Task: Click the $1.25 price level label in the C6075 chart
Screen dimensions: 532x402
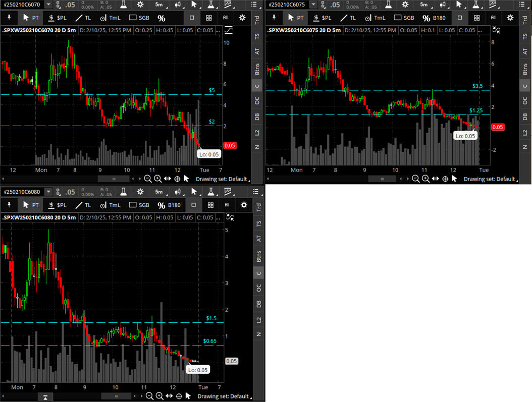Action: [x=476, y=110]
